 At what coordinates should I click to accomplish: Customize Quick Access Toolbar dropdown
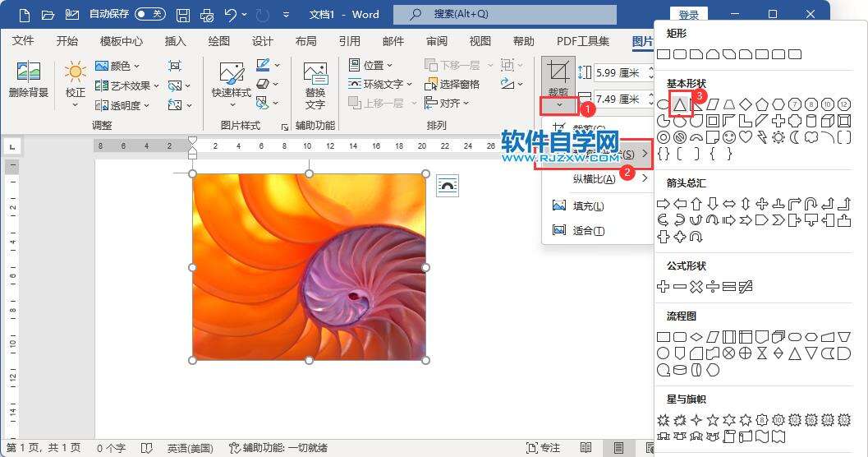click(287, 15)
